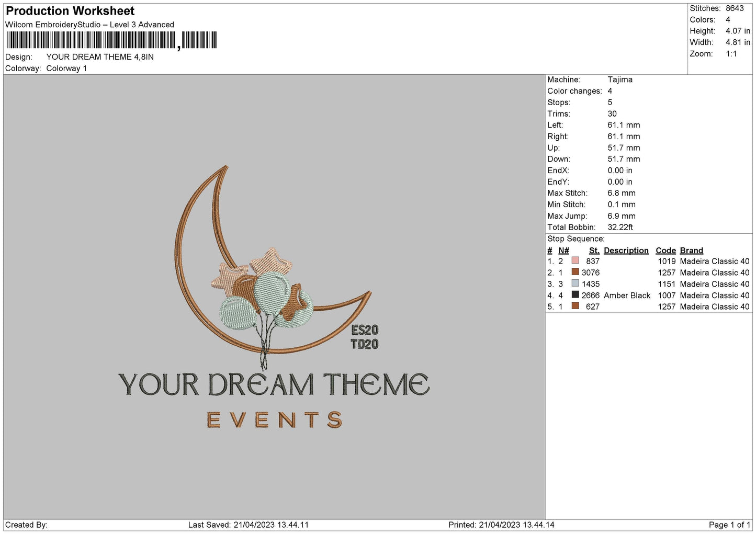The image size is (756, 534).
Task: Click the EVENTS embroidered text
Action: pyautogui.click(x=275, y=420)
